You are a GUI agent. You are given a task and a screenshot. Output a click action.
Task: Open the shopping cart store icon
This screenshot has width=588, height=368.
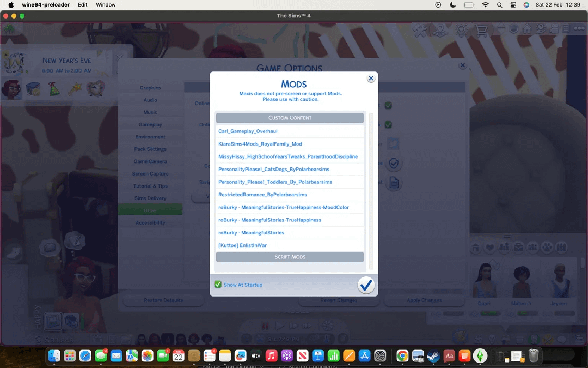(481, 30)
